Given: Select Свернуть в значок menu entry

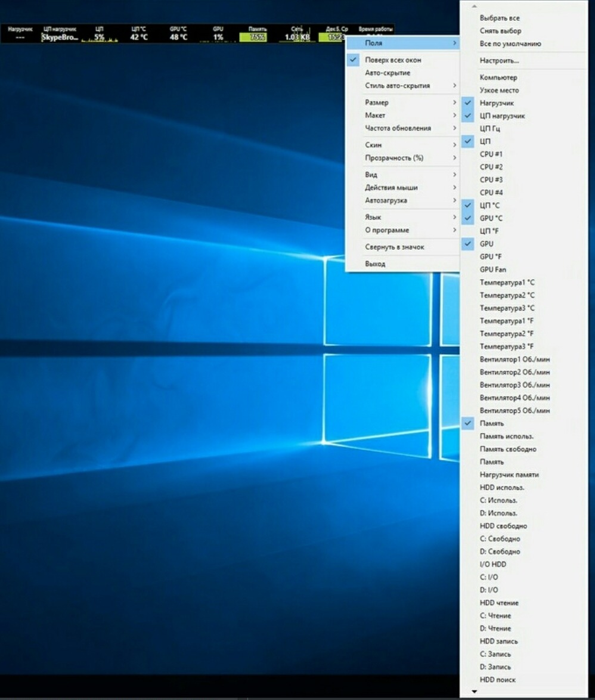Looking at the screenshot, I should 394,247.
